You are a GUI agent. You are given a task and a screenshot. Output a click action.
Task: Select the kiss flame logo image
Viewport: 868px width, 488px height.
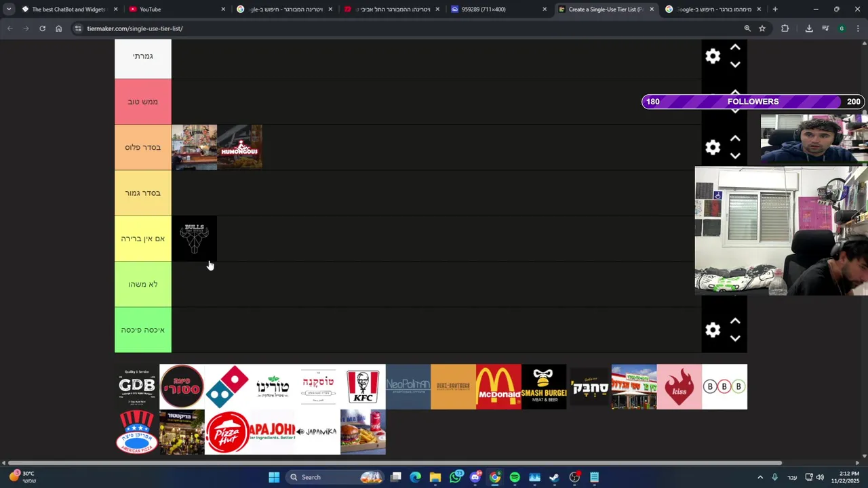click(679, 386)
